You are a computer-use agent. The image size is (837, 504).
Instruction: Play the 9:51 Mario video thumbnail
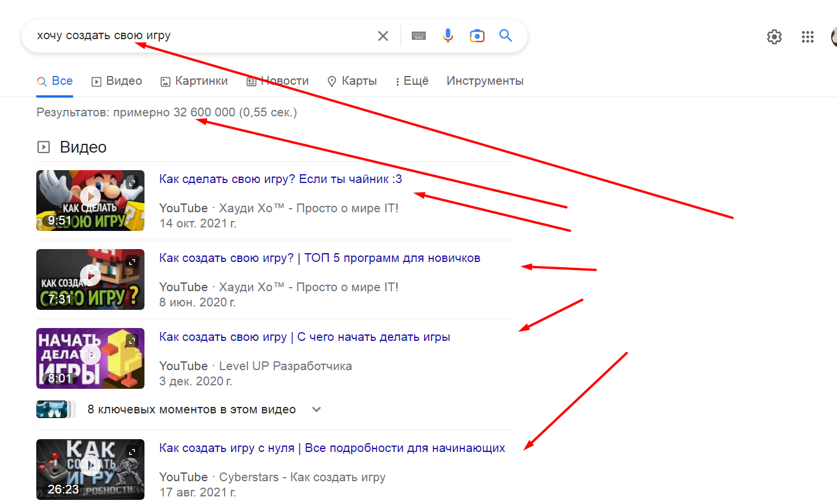(90, 201)
